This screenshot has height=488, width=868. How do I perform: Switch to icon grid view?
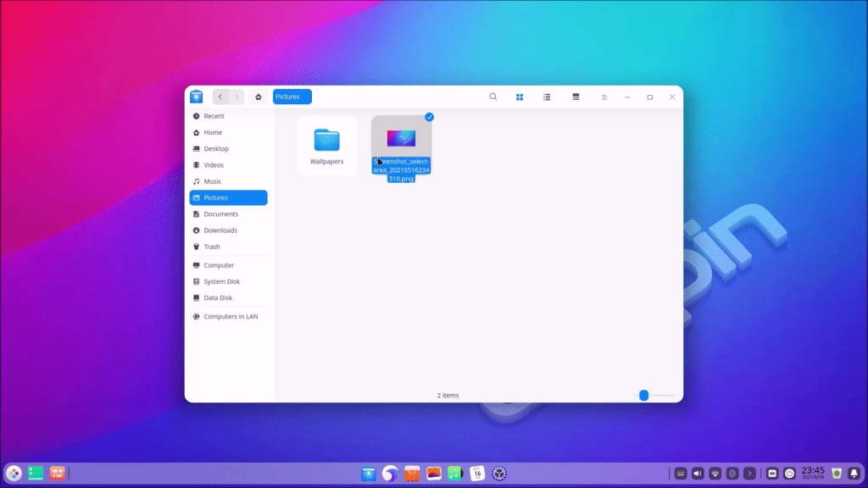pos(520,97)
